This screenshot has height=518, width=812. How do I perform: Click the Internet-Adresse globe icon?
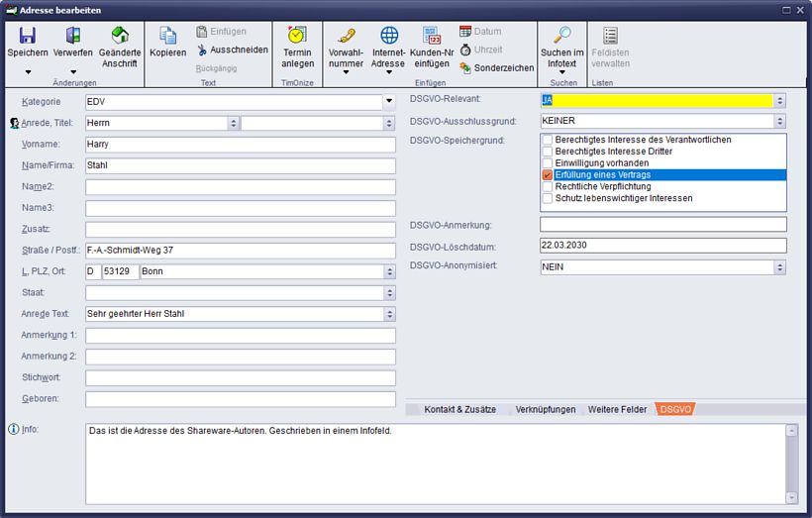click(389, 37)
